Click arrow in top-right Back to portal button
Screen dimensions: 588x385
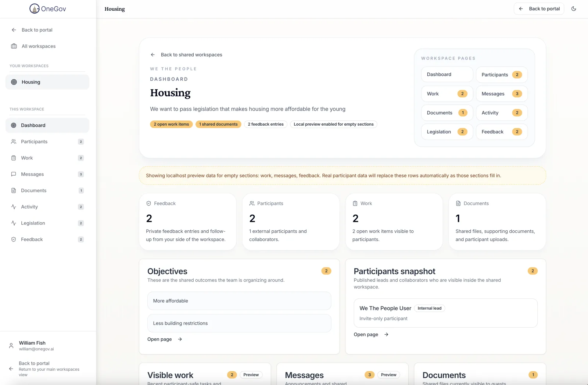click(521, 9)
